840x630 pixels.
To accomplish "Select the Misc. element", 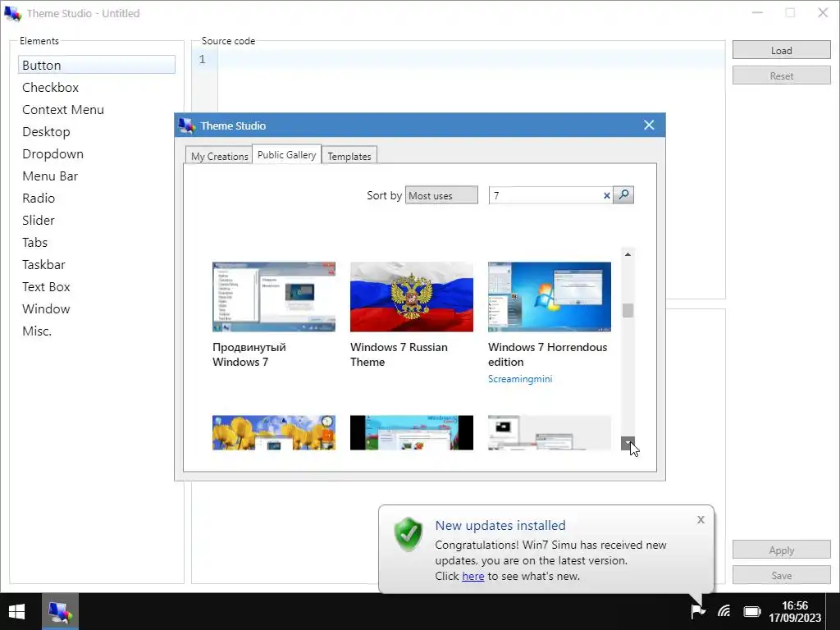I will (x=97, y=331).
